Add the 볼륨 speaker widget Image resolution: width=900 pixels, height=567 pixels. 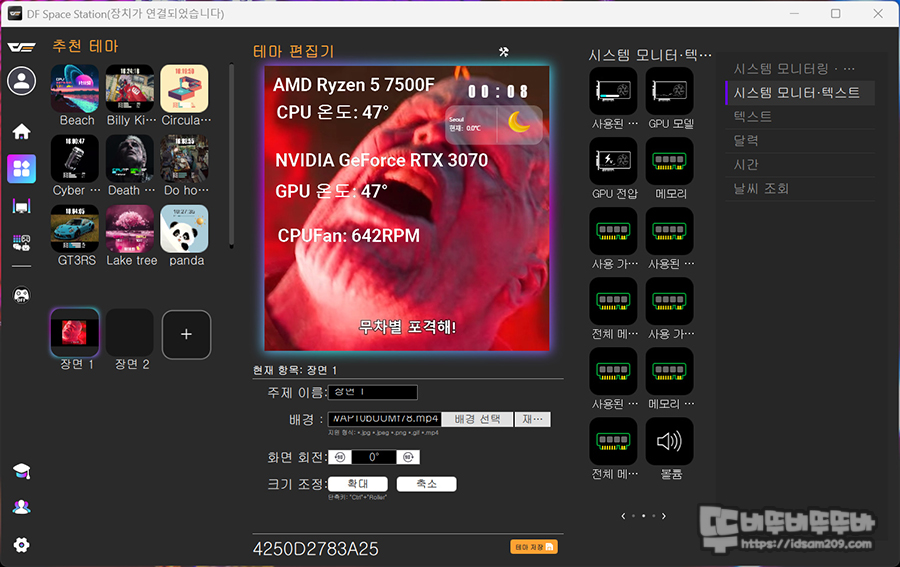(x=669, y=441)
